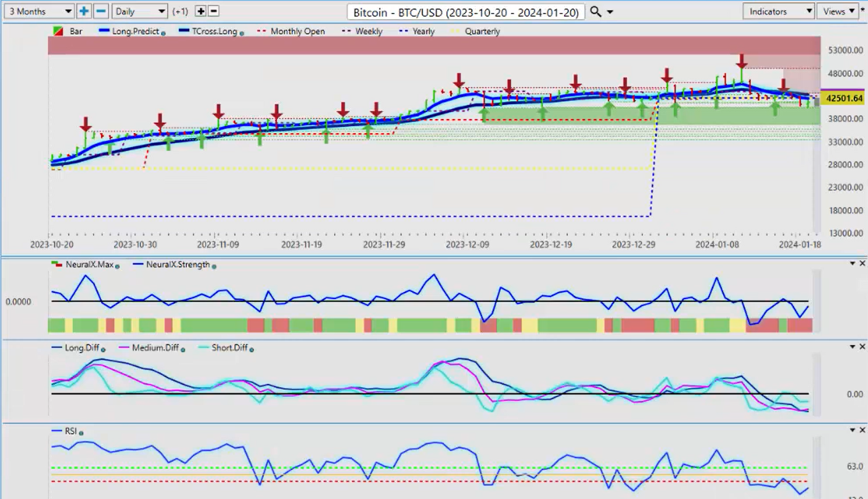
Task: Click the 53000.00 price axis label
Action: click(845, 51)
